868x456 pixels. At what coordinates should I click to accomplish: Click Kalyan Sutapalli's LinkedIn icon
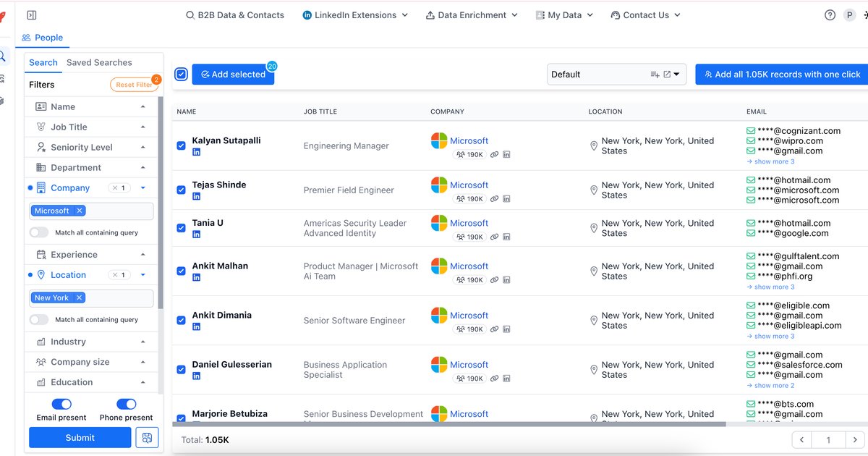[x=196, y=152]
